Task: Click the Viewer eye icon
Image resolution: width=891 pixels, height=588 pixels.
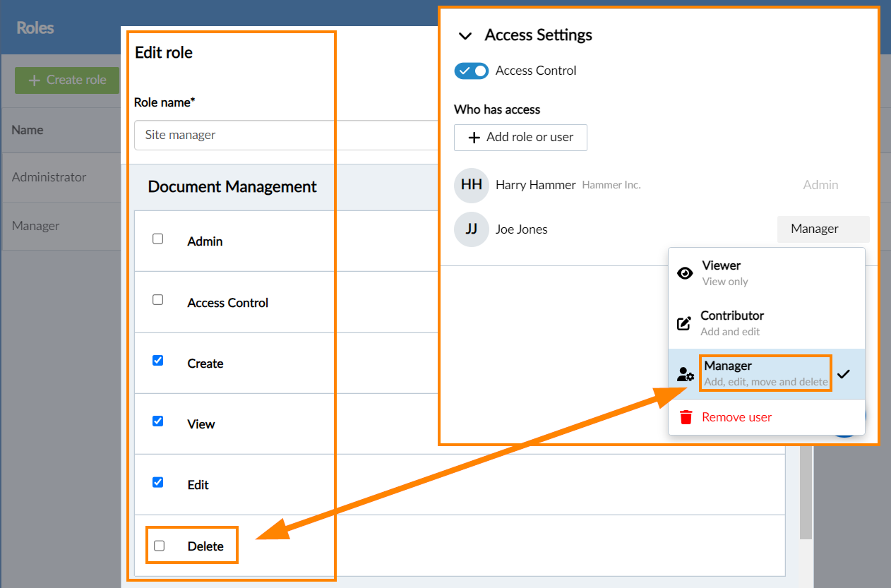Action: (x=685, y=273)
